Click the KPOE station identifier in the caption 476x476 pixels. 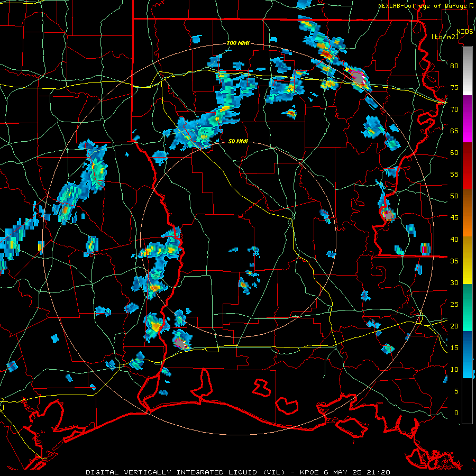309,472
